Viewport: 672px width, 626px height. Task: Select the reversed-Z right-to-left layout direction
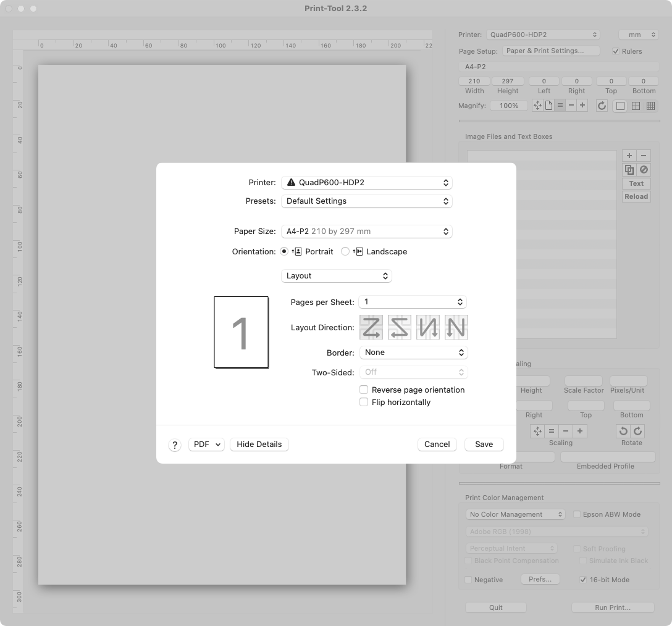pyautogui.click(x=400, y=327)
